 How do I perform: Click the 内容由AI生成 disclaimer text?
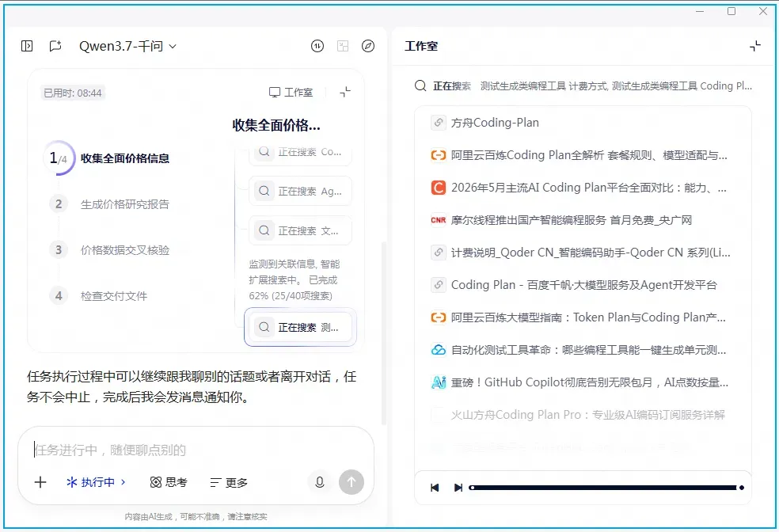click(196, 517)
